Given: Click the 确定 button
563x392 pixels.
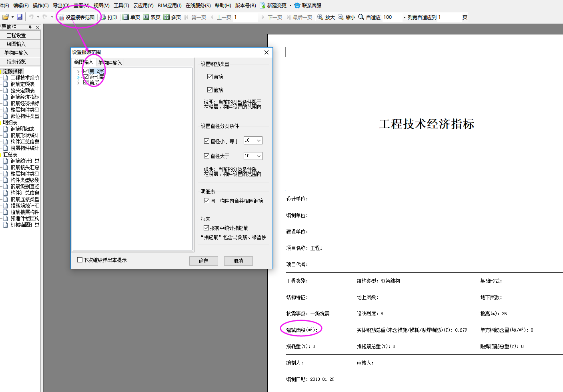Looking at the screenshot, I should click(x=204, y=261).
